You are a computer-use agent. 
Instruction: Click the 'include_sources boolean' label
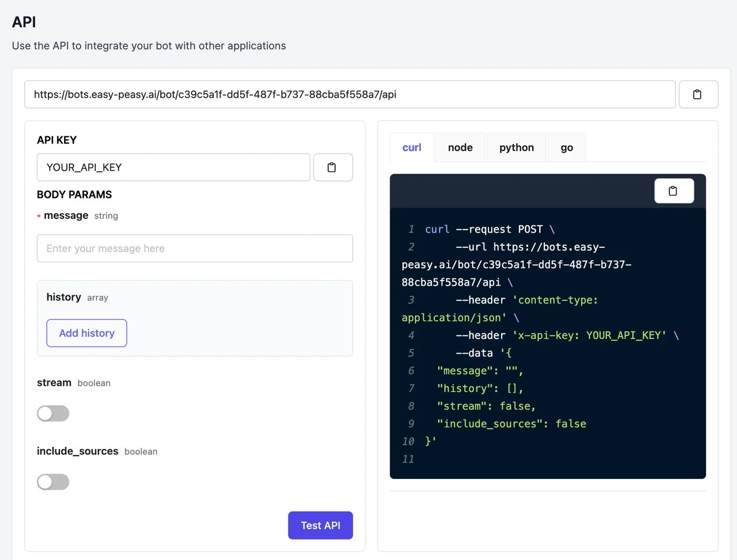point(97,452)
